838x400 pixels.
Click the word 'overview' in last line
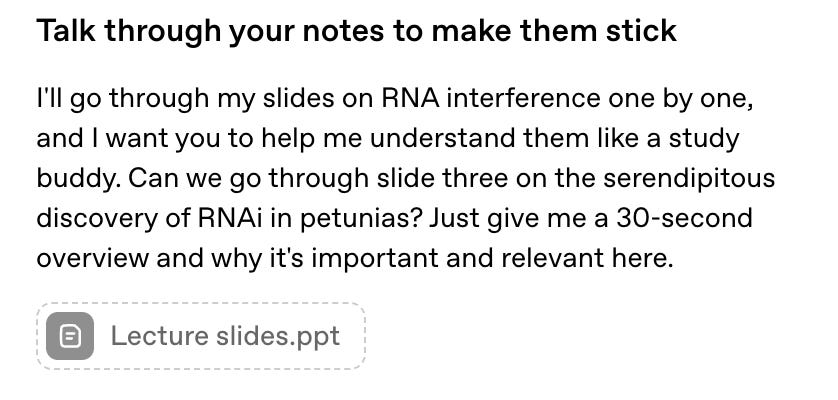tap(93, 258)
